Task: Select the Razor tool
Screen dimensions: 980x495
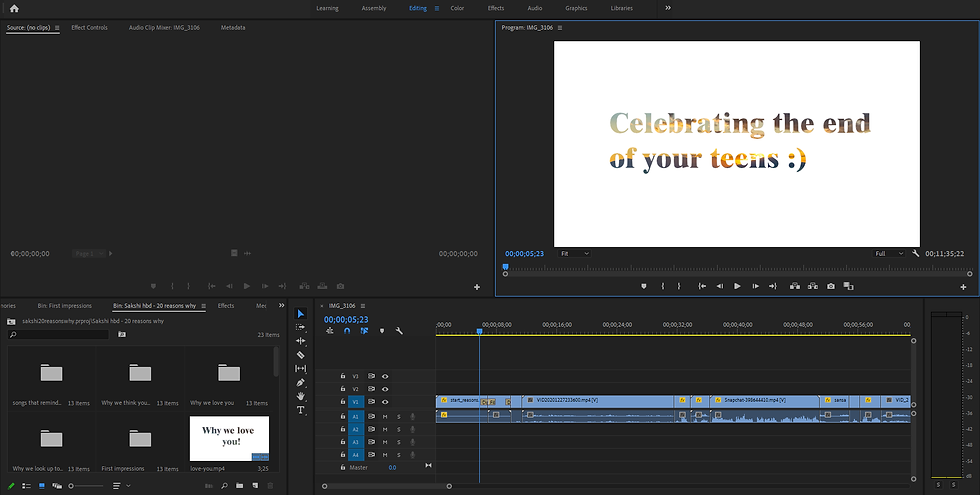Action: 301,355
